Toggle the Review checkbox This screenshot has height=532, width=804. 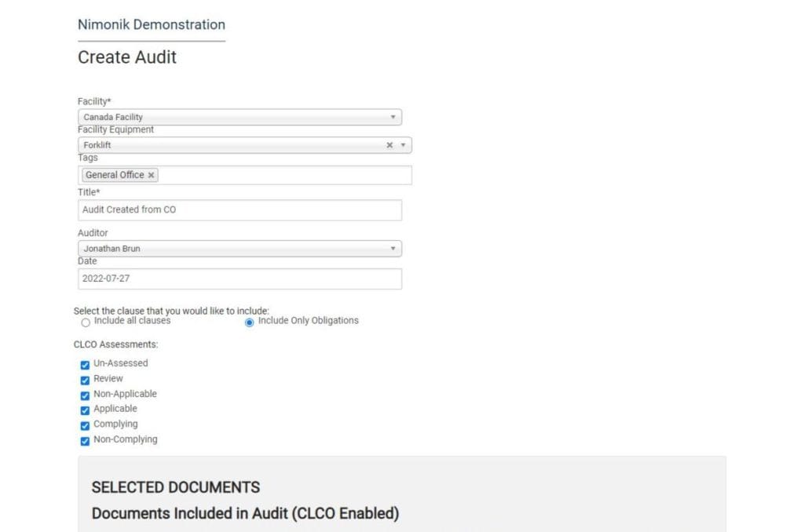[85, 380]
